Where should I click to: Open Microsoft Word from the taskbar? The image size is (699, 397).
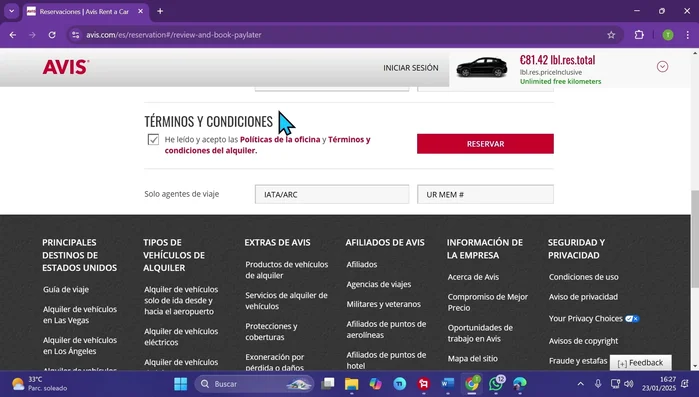click(x=447, y=384)
